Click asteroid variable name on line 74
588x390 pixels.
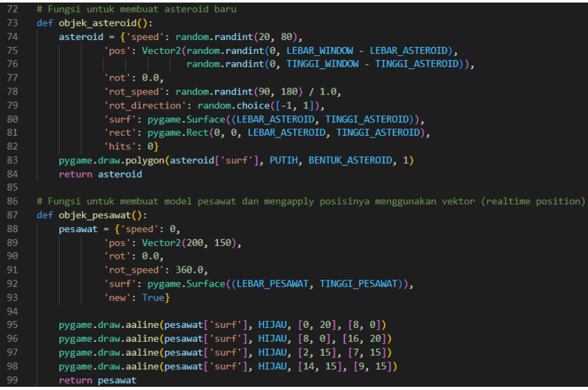81,37
